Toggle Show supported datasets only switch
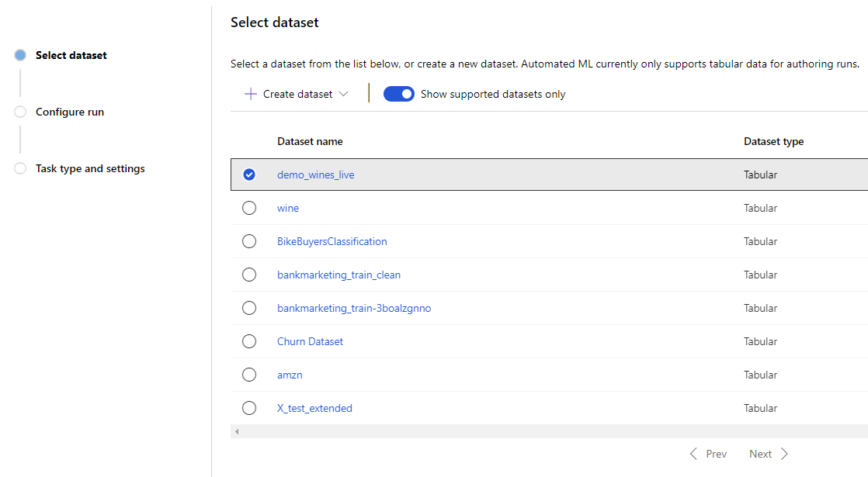Screen dimensions: 868x477 pos(398,93)
